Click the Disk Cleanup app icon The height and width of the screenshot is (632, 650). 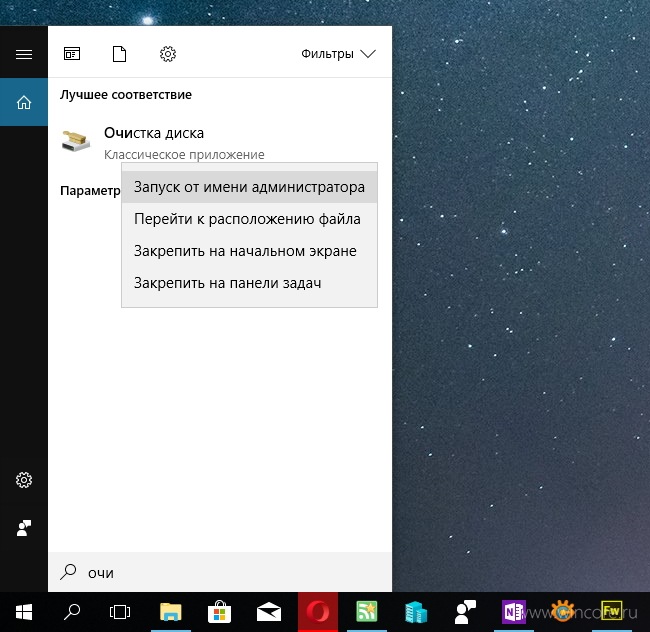click(75, 140)
